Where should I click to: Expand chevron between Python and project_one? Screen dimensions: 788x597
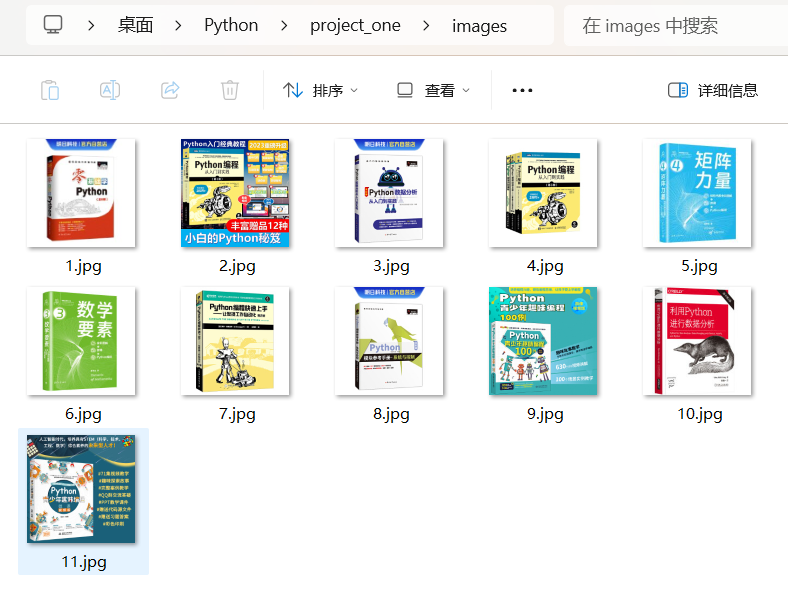pyautogui.click(x=284, y=25)
